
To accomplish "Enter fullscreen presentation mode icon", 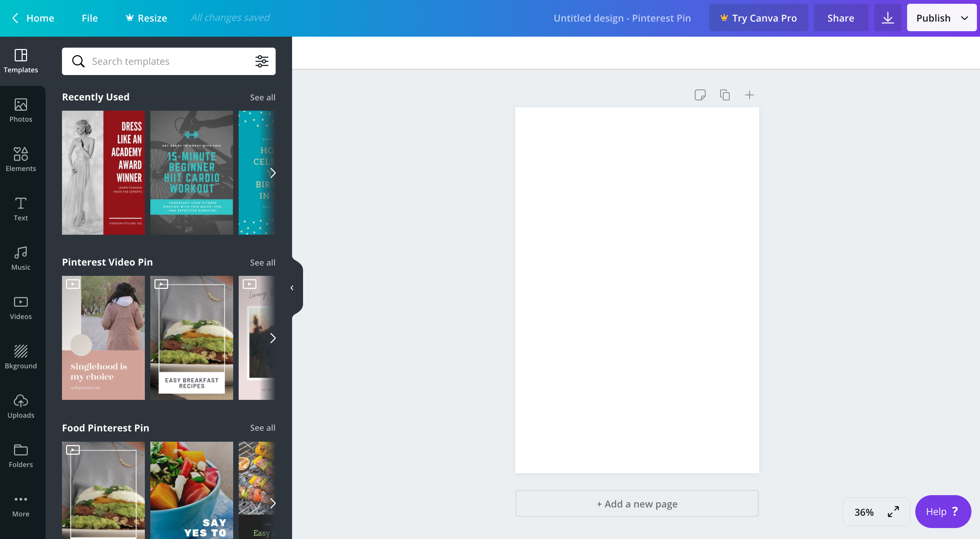I will pyautogui.click(x=893, y=512).
